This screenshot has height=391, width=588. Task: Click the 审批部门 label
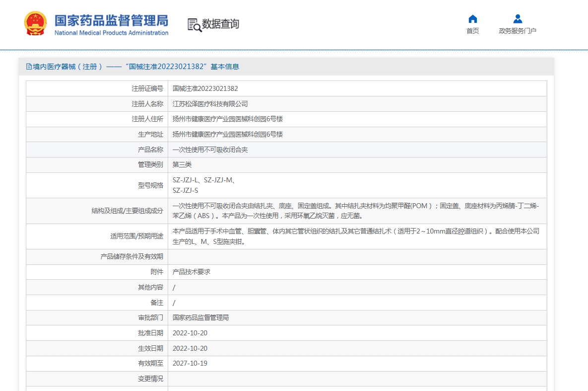(x=150, y=318)
